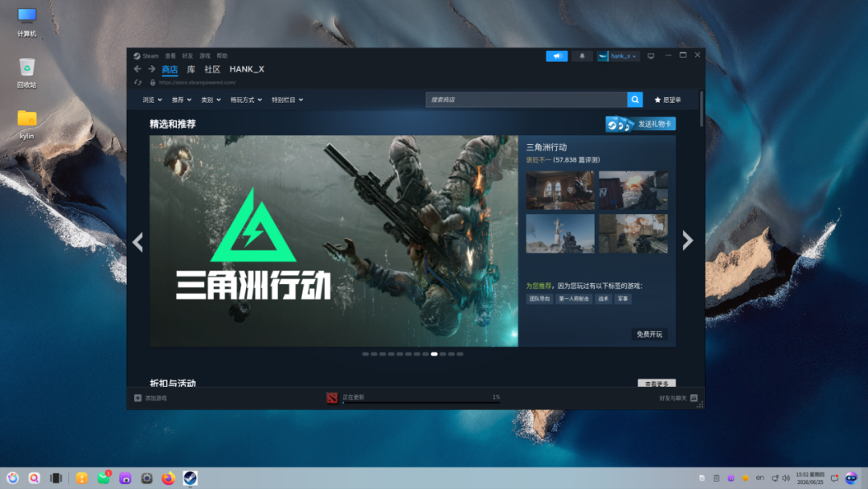Click the 正在更新 download progress bar
Image resolution: width=868 pixels, height=489 pixels.
pos(421,403)
